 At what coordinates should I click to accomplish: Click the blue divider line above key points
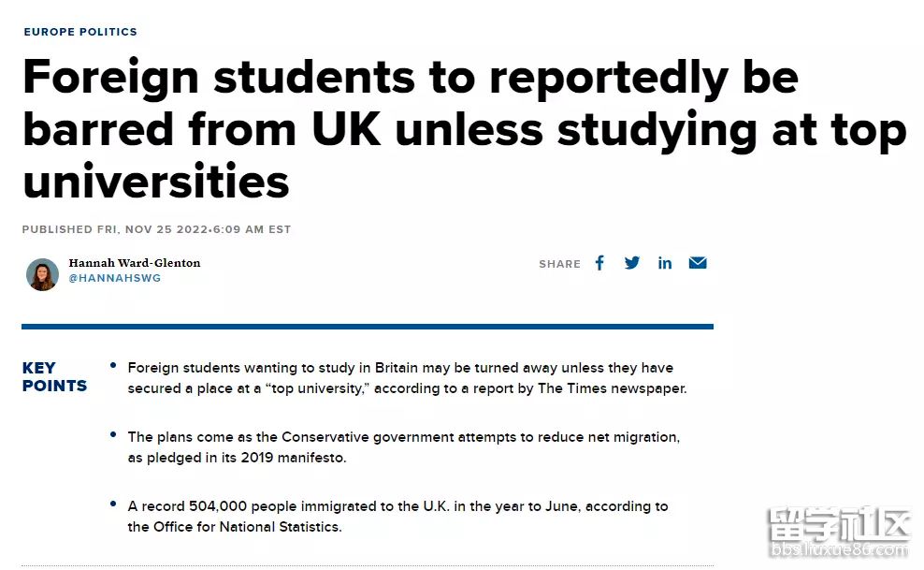[x=368, y=326]
